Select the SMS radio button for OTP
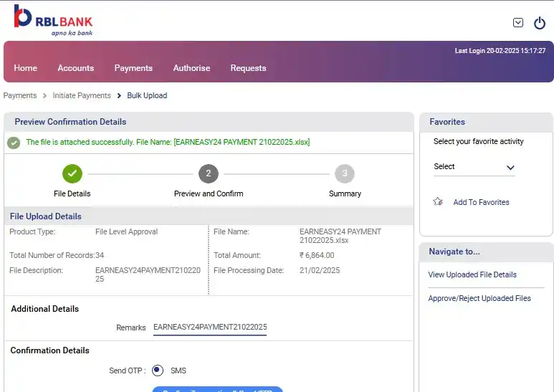The image size is (554, 392). pos(157,370)
